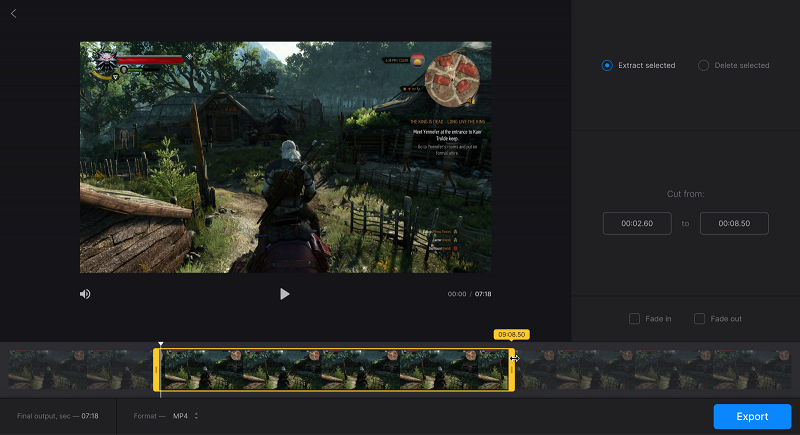Click the right yellow trim handle
800x435 pixels.
[x=512, y=370]
